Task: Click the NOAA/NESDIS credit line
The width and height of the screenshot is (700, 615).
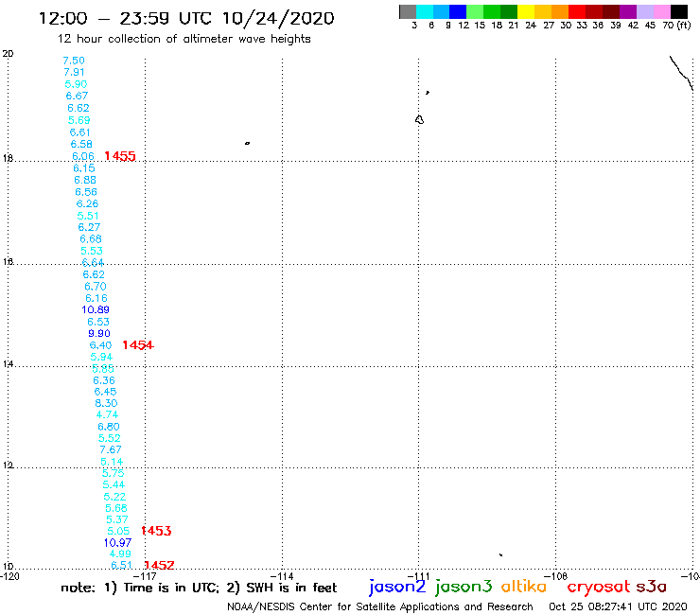Action: tap(380, 606)
